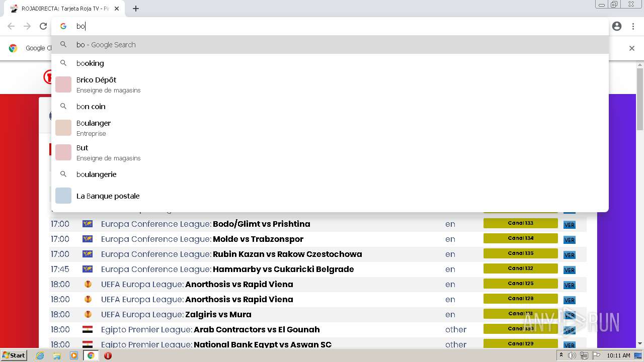The height and width of the screenshot is (362, 644).
Task: Click the volume speaker tray icon
Action: (572, 355)
